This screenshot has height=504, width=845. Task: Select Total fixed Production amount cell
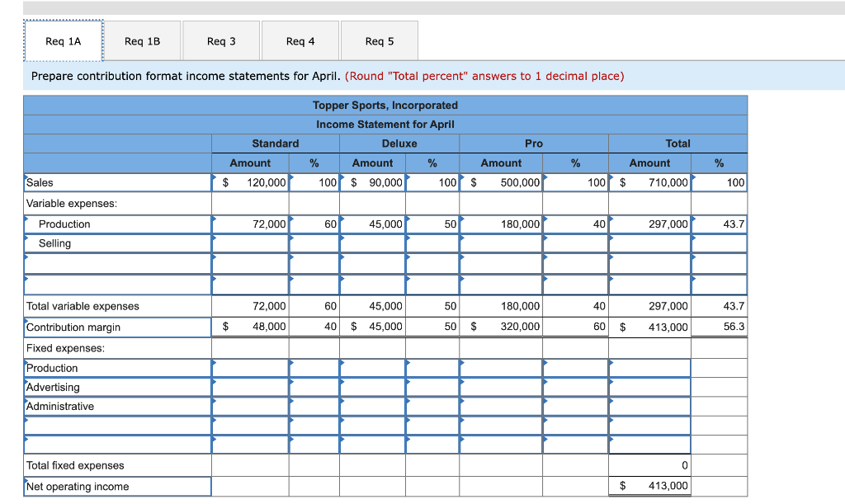click(650, 368)
